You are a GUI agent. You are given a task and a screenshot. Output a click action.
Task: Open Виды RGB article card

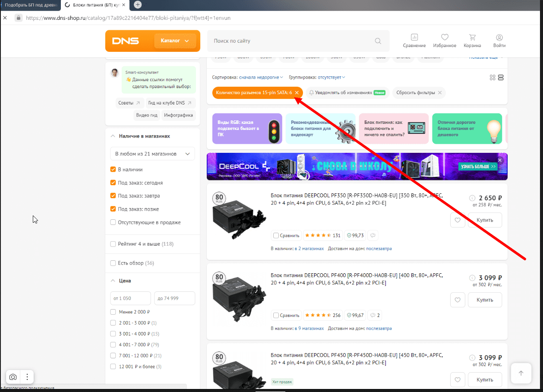(247, 129)
